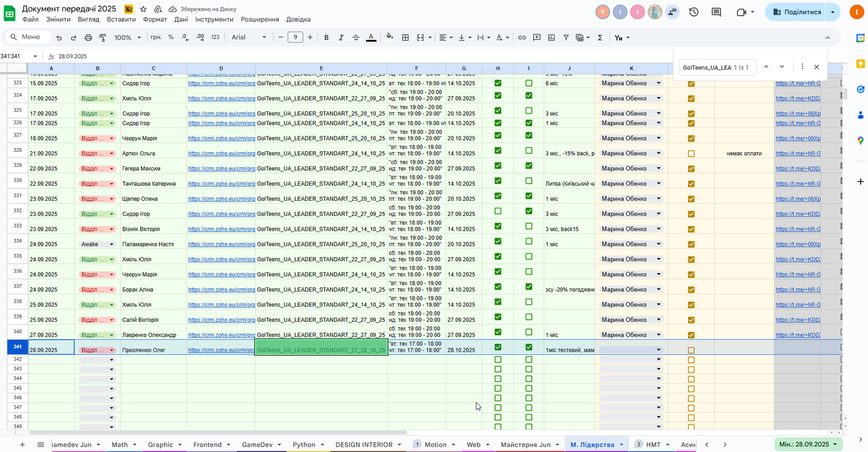Toggle column L checkbox in row 341
The height and width of the screenshot is (452, 868).
click(x=691, y=350)
